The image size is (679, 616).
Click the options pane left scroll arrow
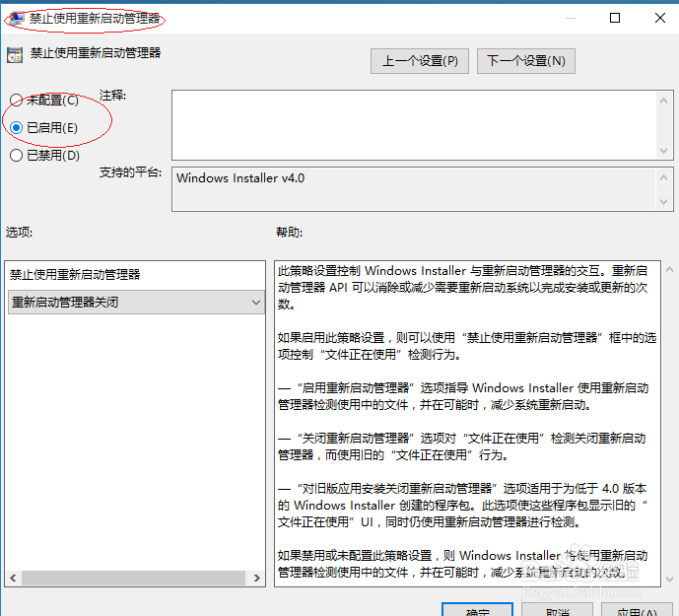pyautogui.click(x=13, y=578)
